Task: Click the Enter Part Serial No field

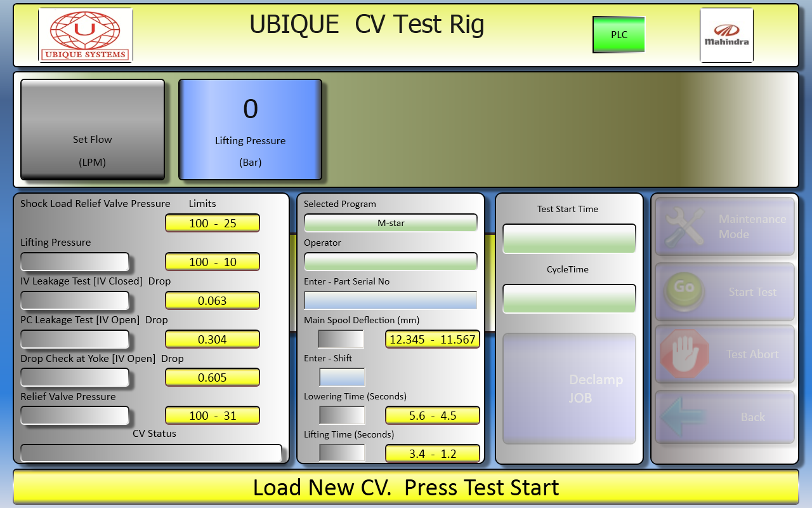Action: coord(391,300)
